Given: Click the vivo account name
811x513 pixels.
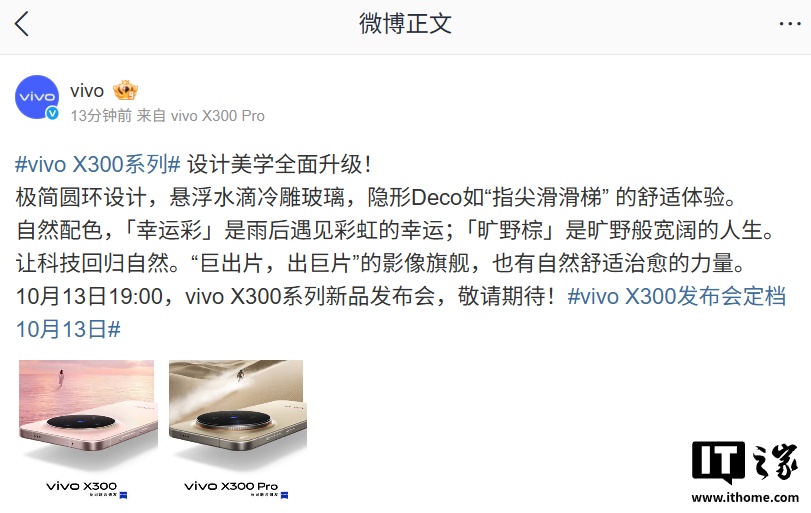Looking at the screenshot, I should coord(87,91).
